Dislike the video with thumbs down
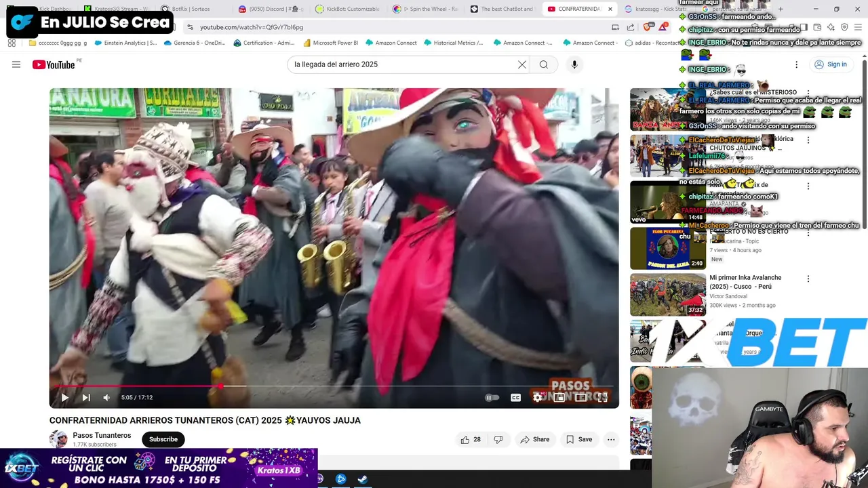Screen dimensions: 868x488 pos(498,439)
